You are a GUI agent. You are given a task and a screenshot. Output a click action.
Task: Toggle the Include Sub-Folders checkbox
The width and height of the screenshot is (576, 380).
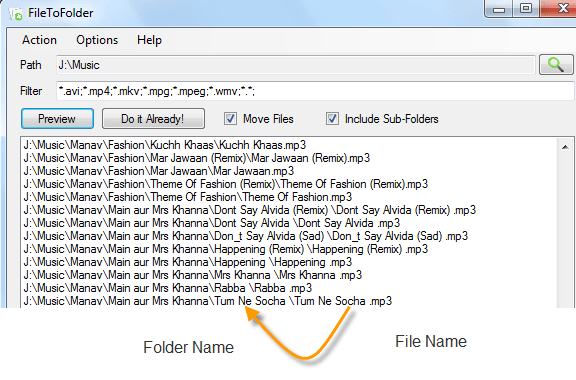point(332,119)
